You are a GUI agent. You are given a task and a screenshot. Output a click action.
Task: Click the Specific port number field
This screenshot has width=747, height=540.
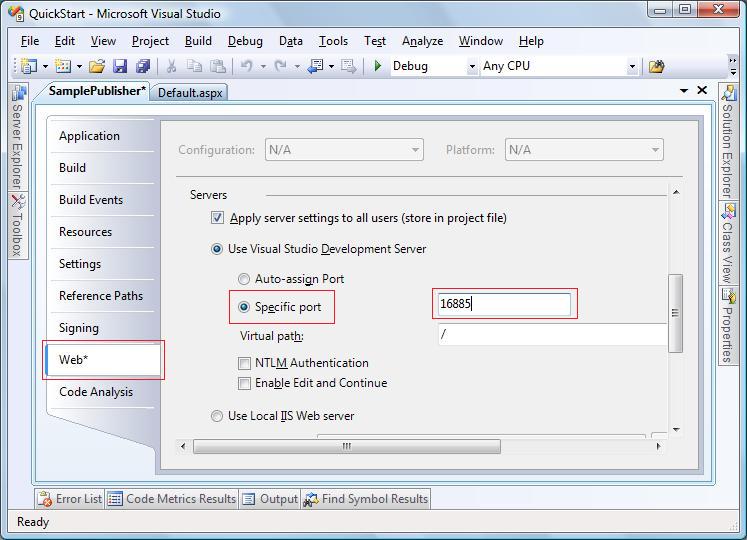point(504,304)
